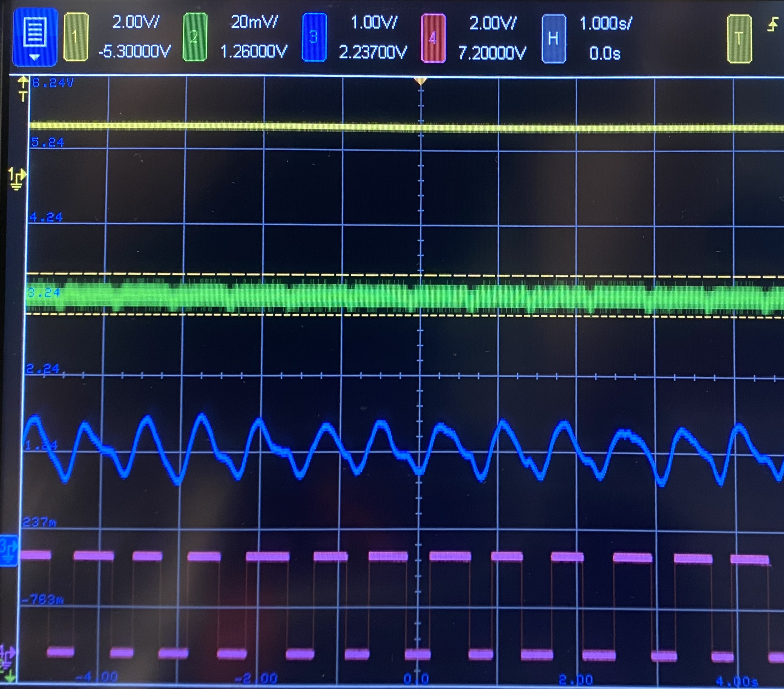Select the lower dashed yellow cursor line
Image resolution: width=784 pixels, height=689 pixels.
pyautogui.click(x=405, y=315)
